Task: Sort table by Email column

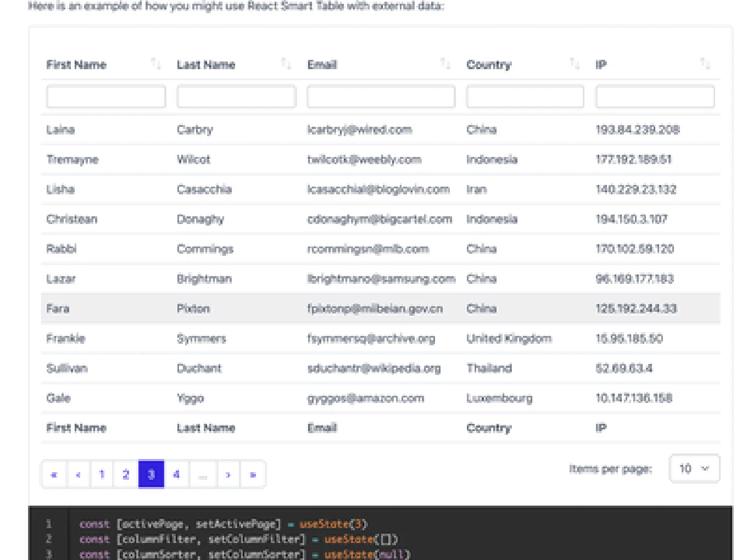Action: (445, 64)
